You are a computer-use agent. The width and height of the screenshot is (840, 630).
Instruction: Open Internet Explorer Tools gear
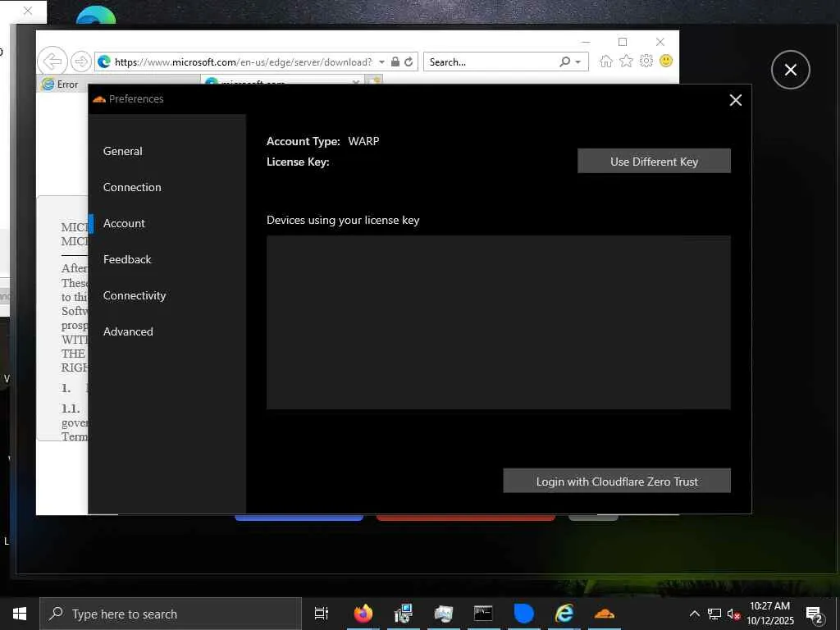click(x=646, y=61)
